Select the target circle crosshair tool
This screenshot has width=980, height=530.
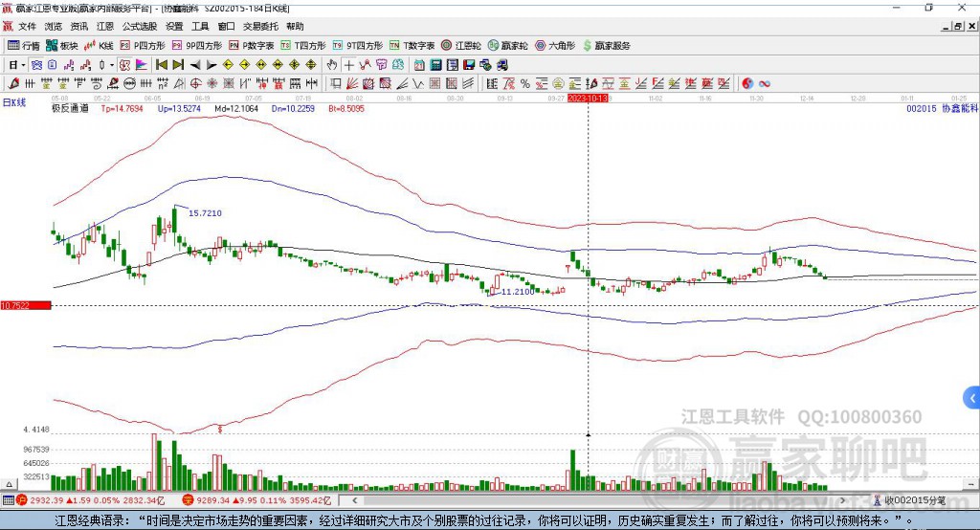pyautogui.click(x=195, y=83)
